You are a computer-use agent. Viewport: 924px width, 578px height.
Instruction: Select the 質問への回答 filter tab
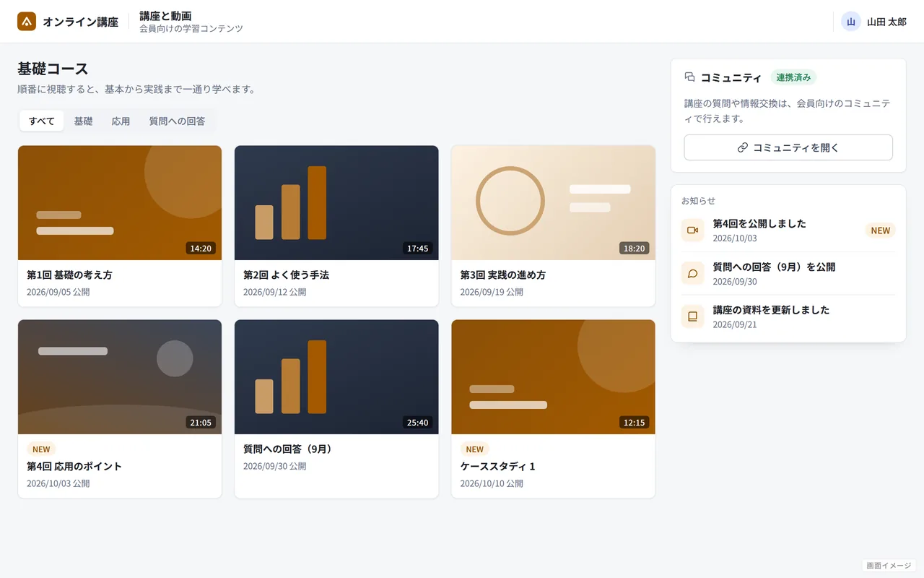(177, 121)
